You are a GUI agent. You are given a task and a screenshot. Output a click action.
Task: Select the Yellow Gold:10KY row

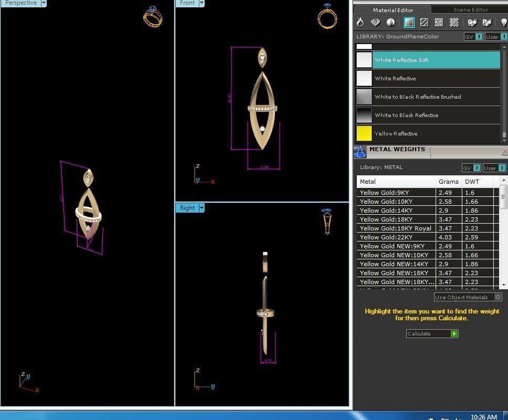coord(428,202)
